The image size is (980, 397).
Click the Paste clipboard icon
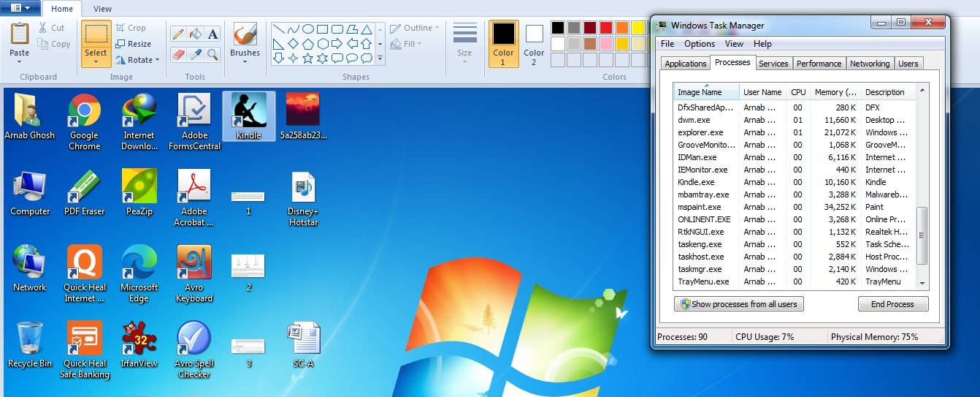tap(20, 34)
